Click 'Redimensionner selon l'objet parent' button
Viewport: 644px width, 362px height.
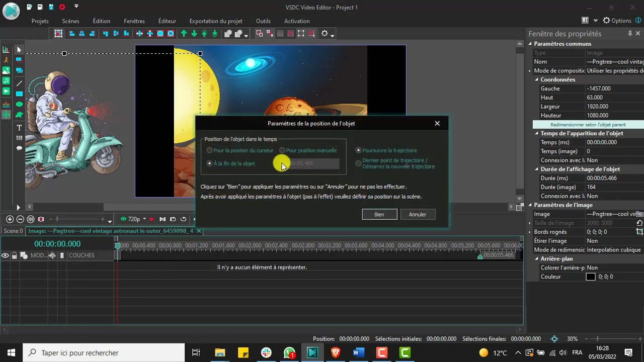pos(588,125)
